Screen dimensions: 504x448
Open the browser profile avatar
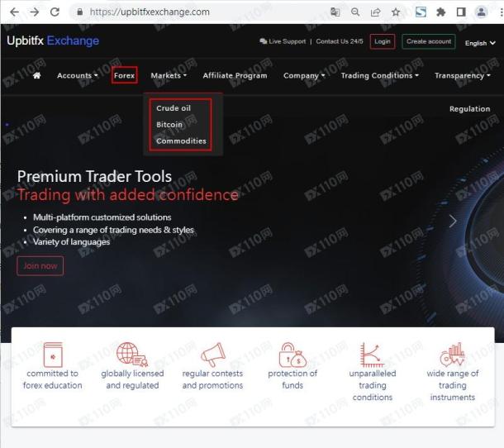[481, 12]
